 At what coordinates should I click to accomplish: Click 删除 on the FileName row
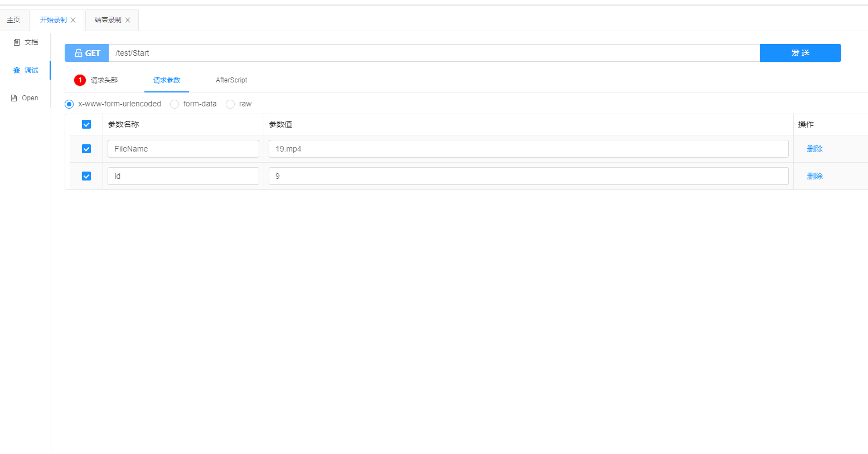click(x=814, y=149)
